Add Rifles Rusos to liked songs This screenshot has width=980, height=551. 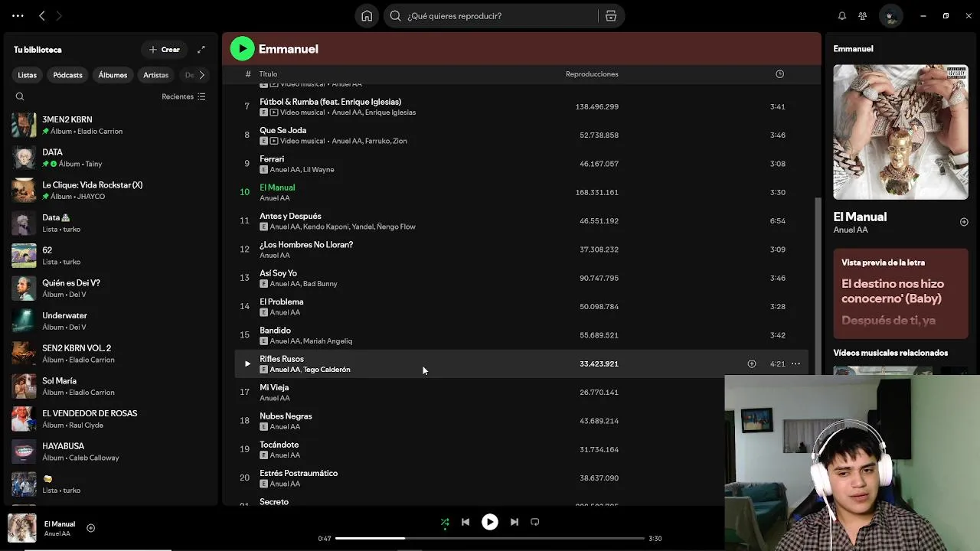[751, 364]
